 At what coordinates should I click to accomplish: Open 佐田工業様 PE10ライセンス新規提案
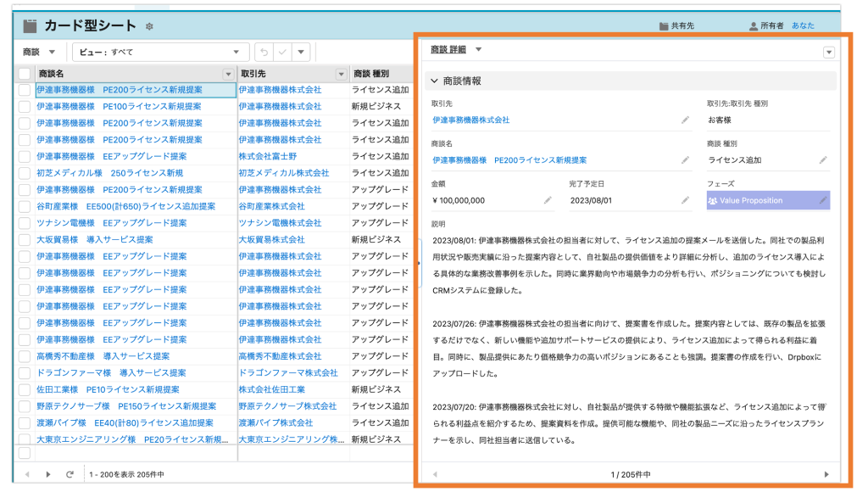[108, 389]
